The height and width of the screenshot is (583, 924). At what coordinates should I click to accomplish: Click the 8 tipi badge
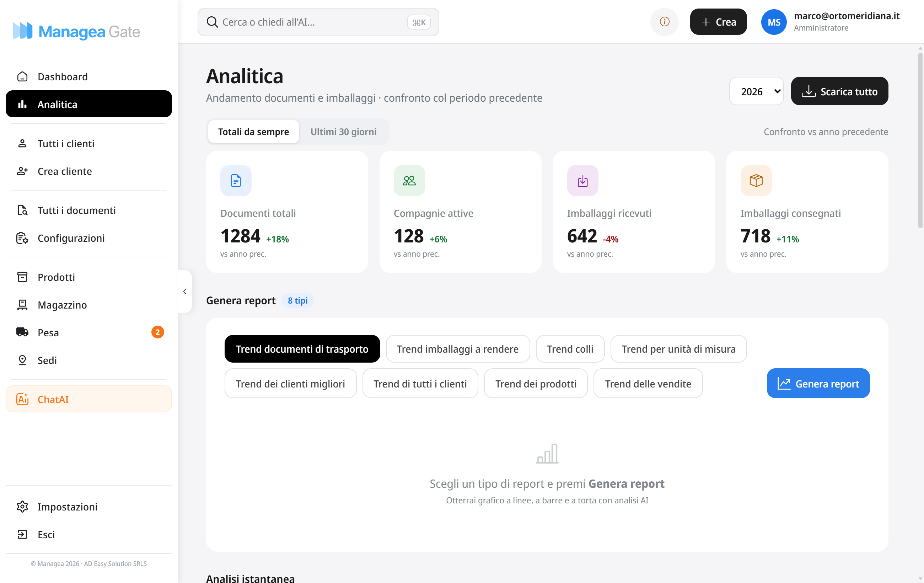coord(297,300)
